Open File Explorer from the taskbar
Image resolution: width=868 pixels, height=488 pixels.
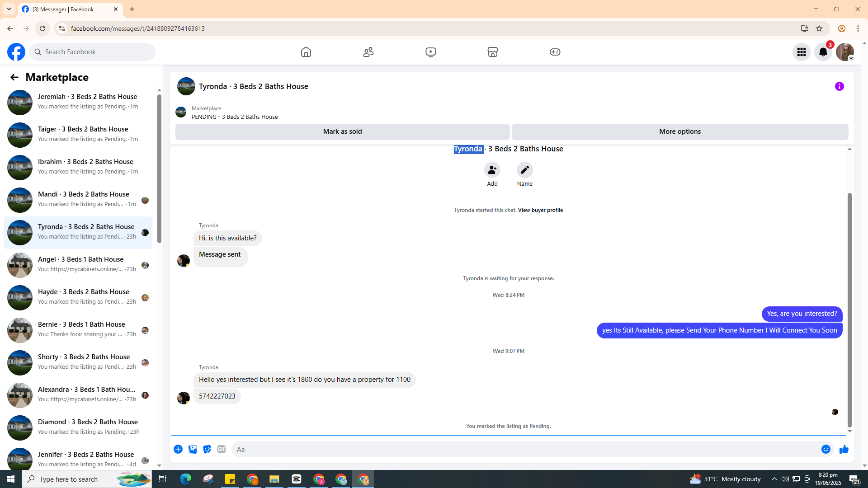point(274,479)
